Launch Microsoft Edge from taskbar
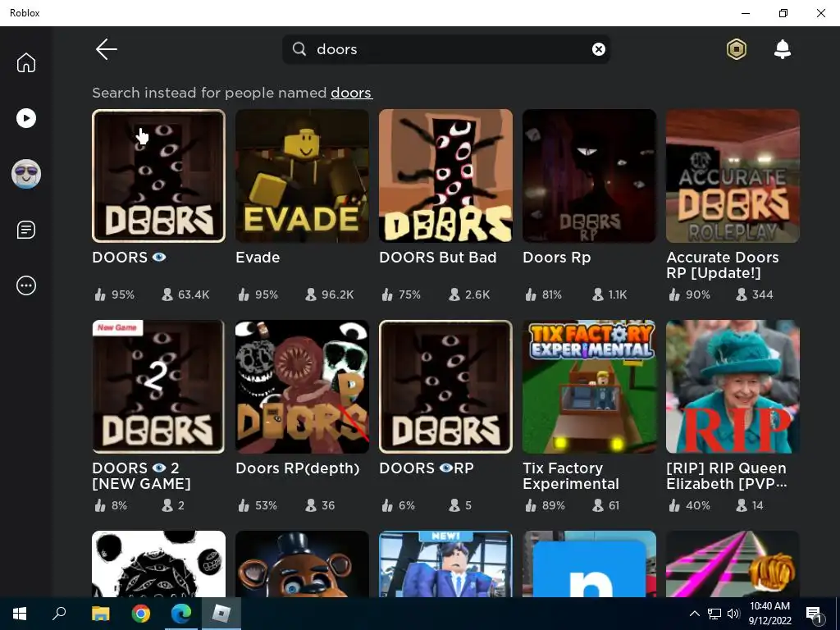Screen dimensions: 840x630 pos(181,614)
